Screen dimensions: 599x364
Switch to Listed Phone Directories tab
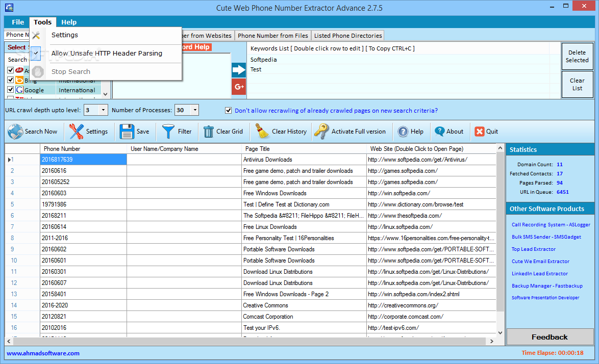348,36
